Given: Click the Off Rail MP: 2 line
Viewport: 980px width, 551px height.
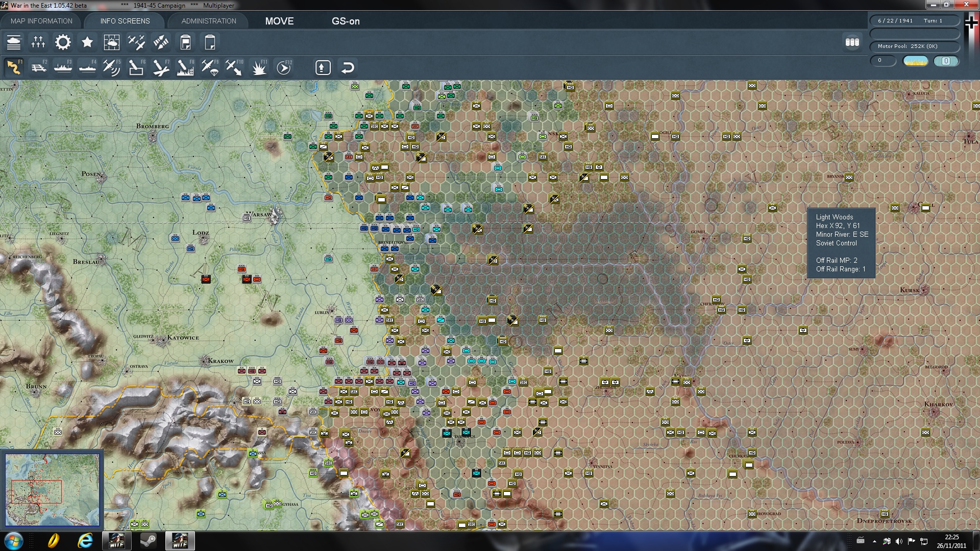Looking at the screenshot, I should click(836, 261).
